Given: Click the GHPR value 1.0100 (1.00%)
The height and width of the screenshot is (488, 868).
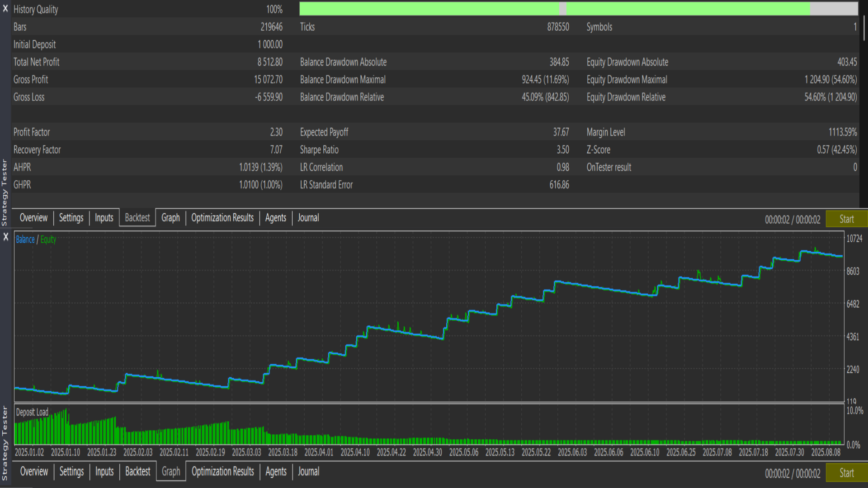Looking at the screenshot, I should point(261,185).
